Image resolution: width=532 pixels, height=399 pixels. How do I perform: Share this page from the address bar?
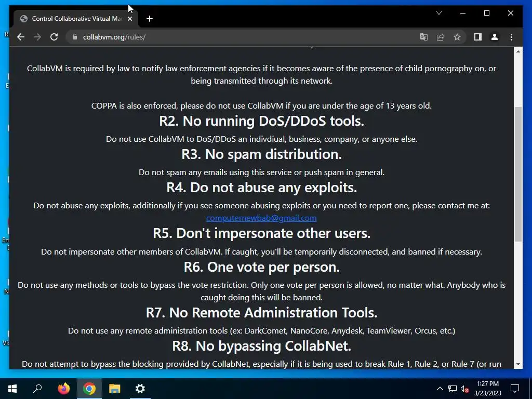[441, 37]
